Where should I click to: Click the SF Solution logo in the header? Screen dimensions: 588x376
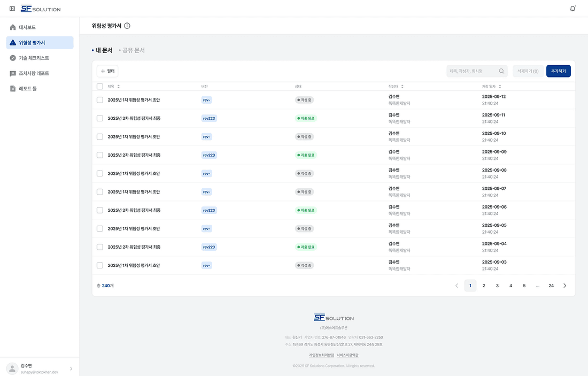pos(41,9)
